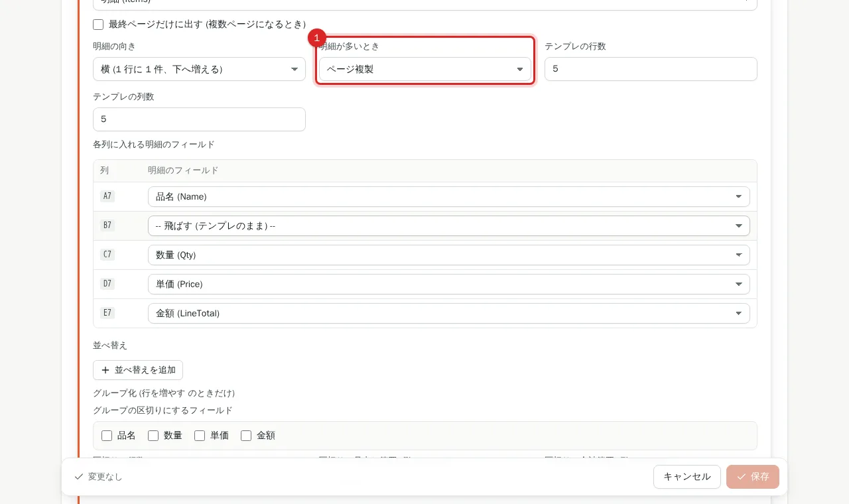The image size is (849, 504).
Task: Open the E7 field dropdown showing 金額 (LineTotal)
Action: tap(449, 313)
